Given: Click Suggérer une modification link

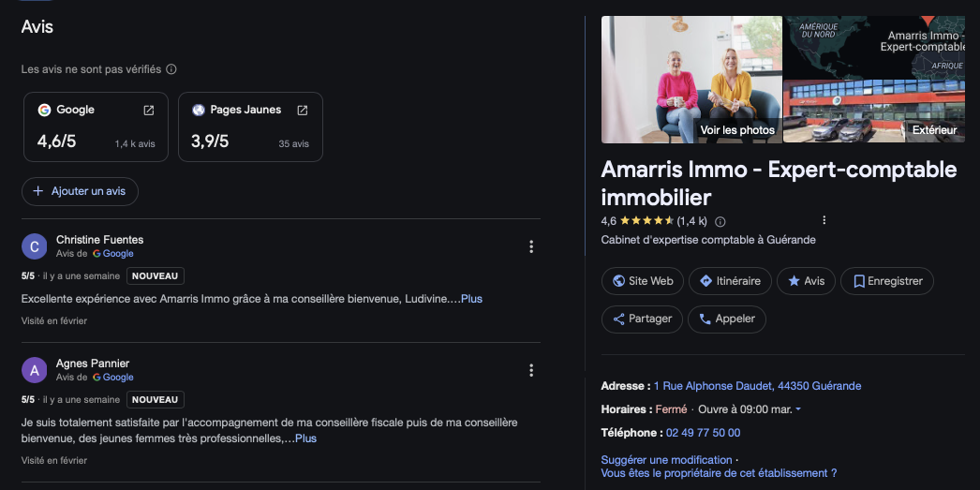Looking at the screenshot, I should pyautogui.click(x=666, y=460).
